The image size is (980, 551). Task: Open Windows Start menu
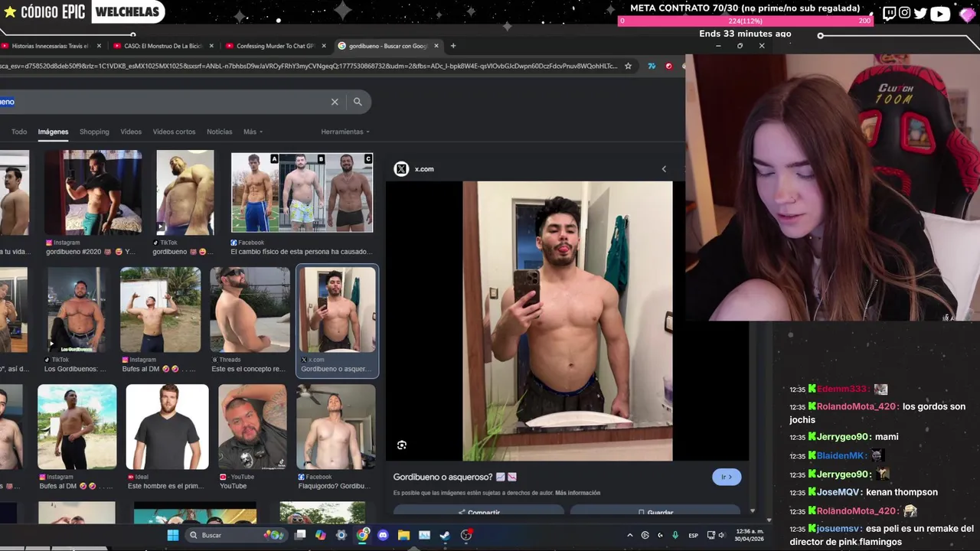[173, 535]
